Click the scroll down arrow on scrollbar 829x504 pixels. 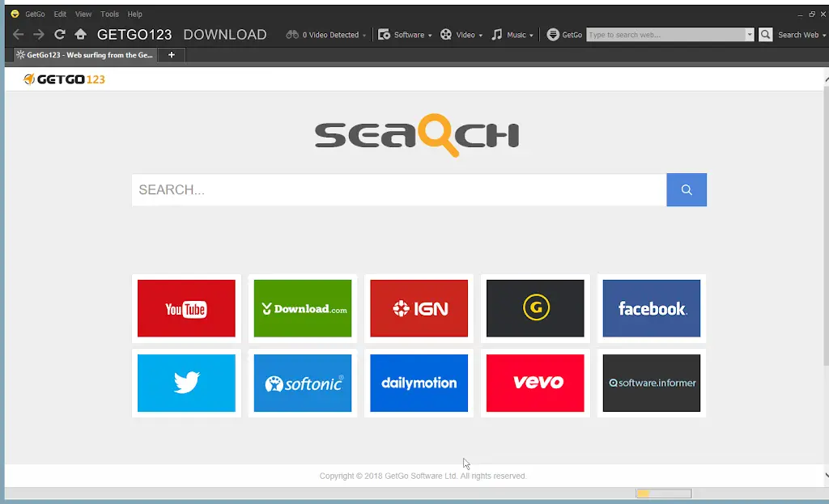[827, 475]
